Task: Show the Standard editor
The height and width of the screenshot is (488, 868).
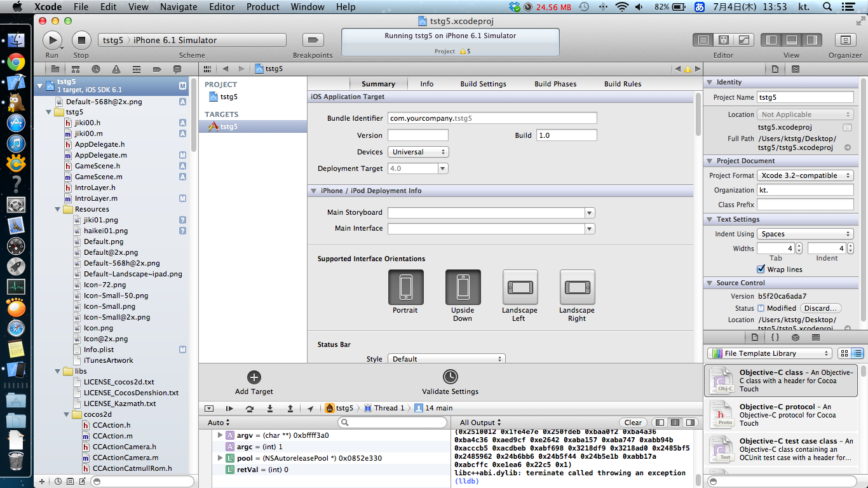Action: click(x=703, y=40)
